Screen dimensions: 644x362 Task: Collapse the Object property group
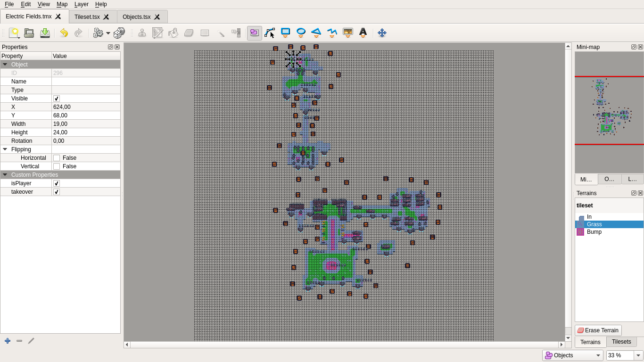tap(5, 65)
